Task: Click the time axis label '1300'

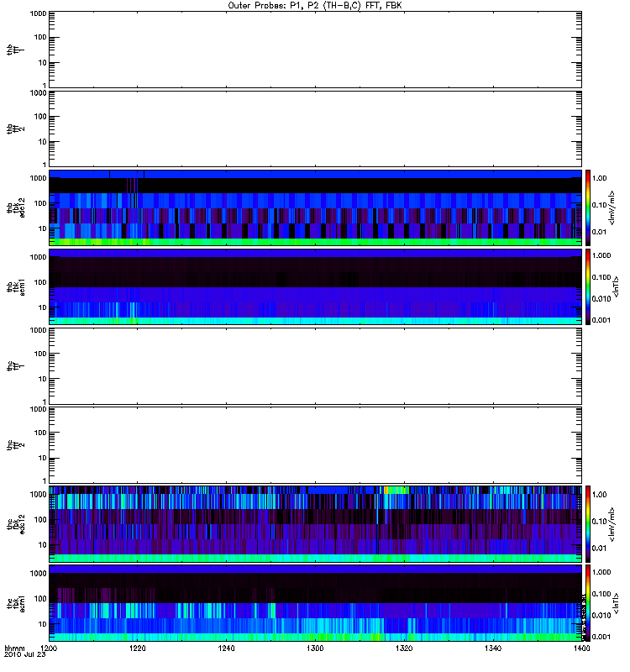Action: click(x=315, y=648)
